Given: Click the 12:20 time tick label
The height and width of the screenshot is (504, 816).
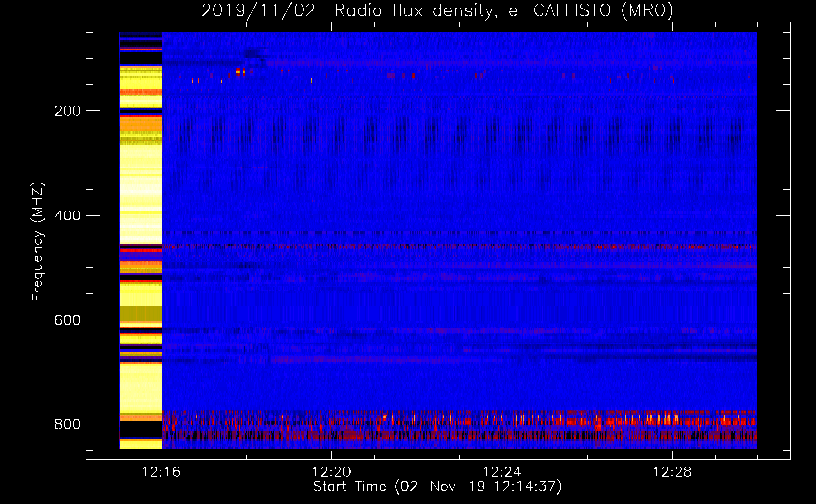Looking at the screenshot, I should tap(332, 472).
